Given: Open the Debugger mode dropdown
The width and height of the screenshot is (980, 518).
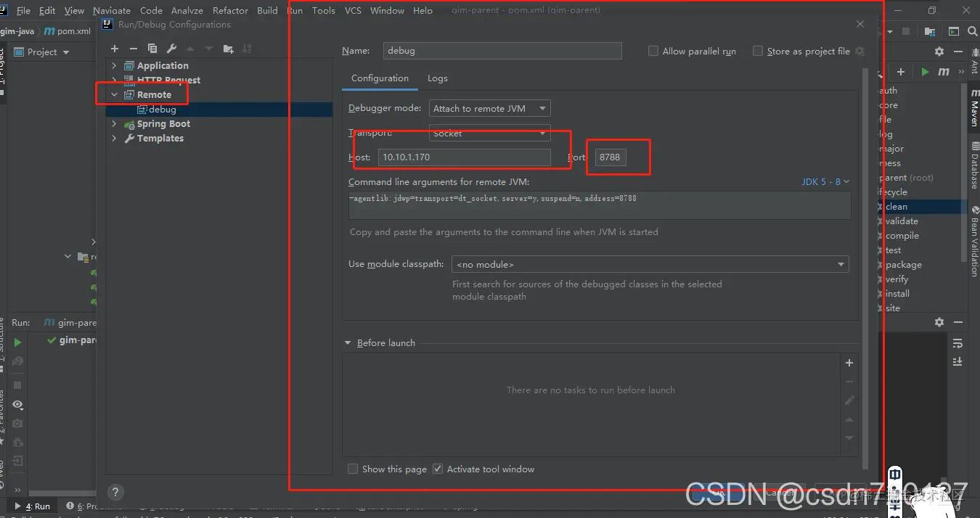Looking at the screenshot, I should (490, 108).
